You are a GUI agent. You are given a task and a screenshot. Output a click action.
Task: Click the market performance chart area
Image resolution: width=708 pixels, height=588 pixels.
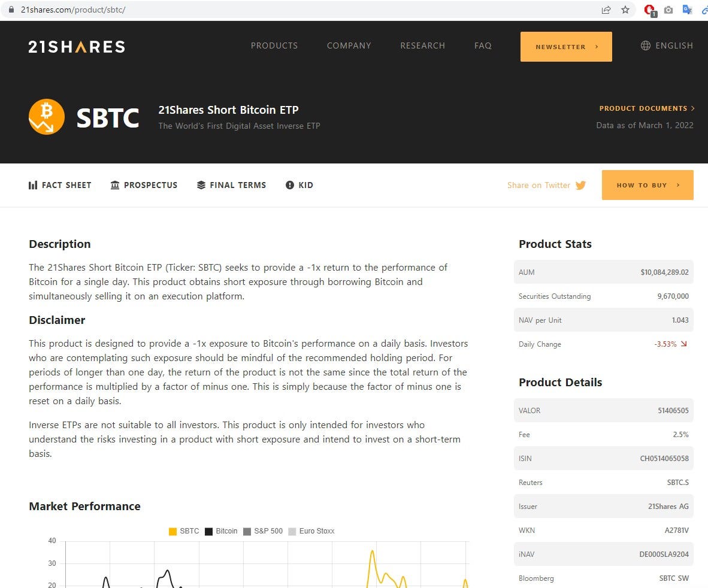[267, 564]
